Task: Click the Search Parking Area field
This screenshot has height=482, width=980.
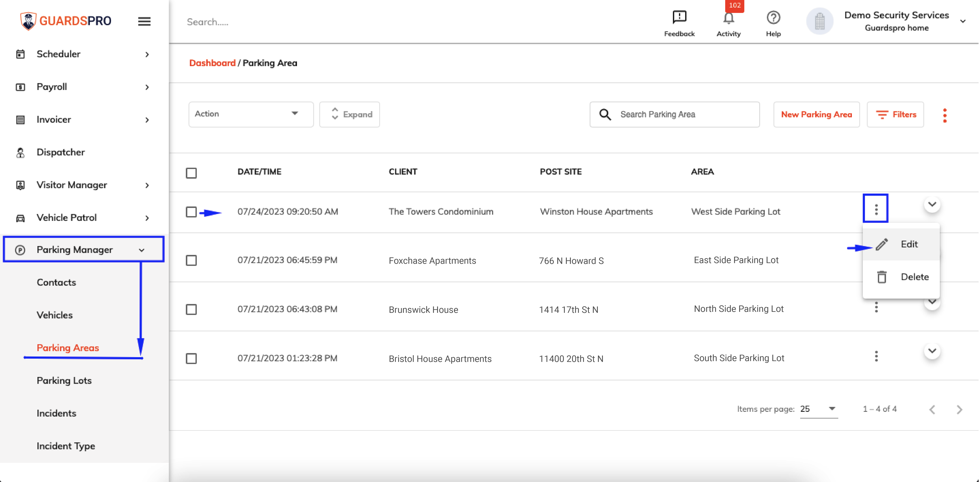Action: (675, 114)
